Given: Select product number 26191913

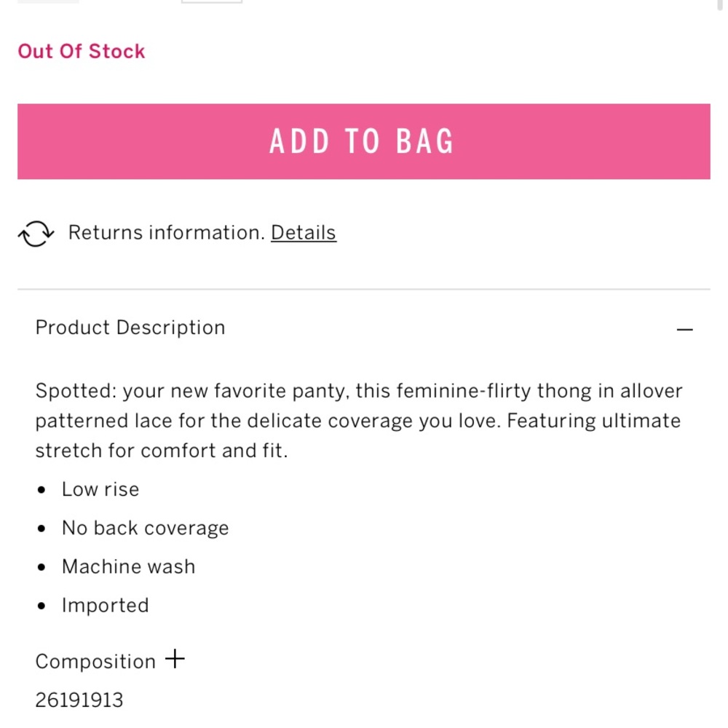Looking at the screenshot, I should click(79, 700).
